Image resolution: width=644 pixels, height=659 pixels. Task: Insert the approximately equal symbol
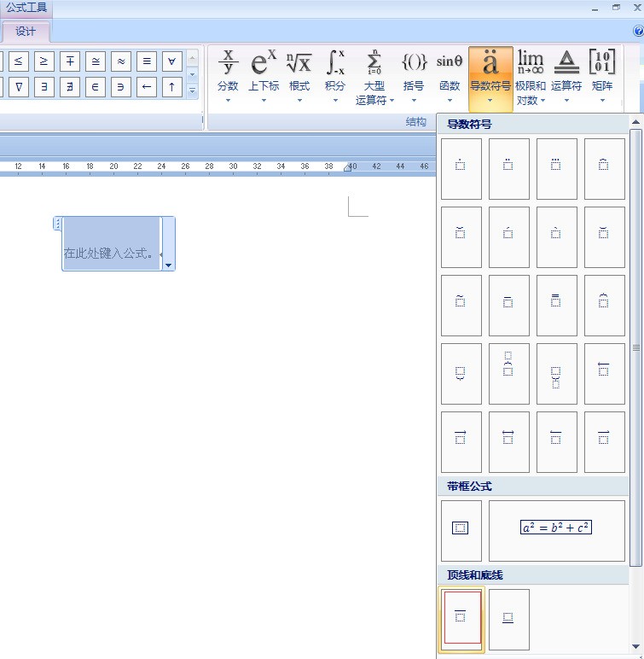click(121, 61)
